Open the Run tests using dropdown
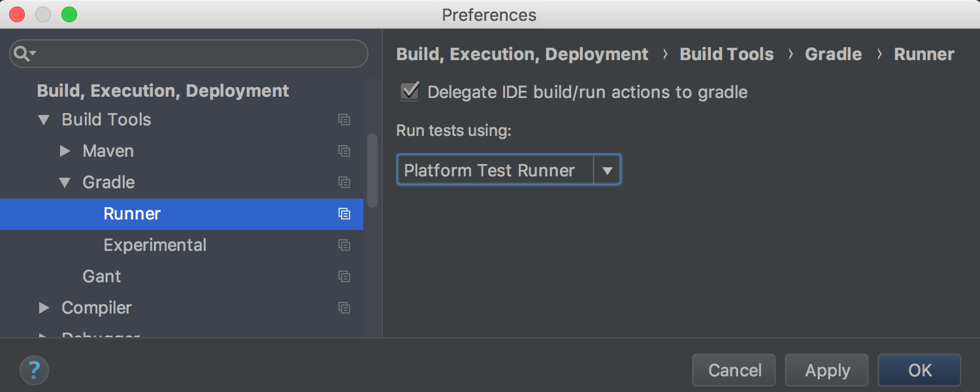 [x=608, y=169]
